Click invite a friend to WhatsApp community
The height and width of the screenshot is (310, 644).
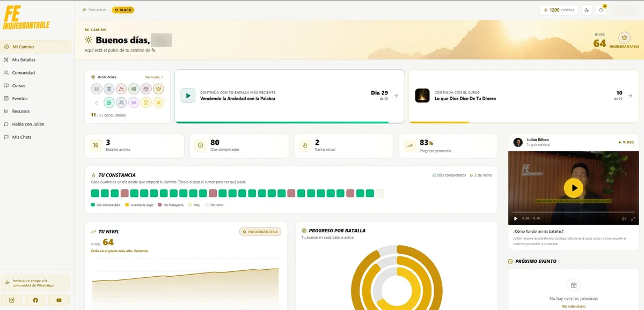[35, 283]
